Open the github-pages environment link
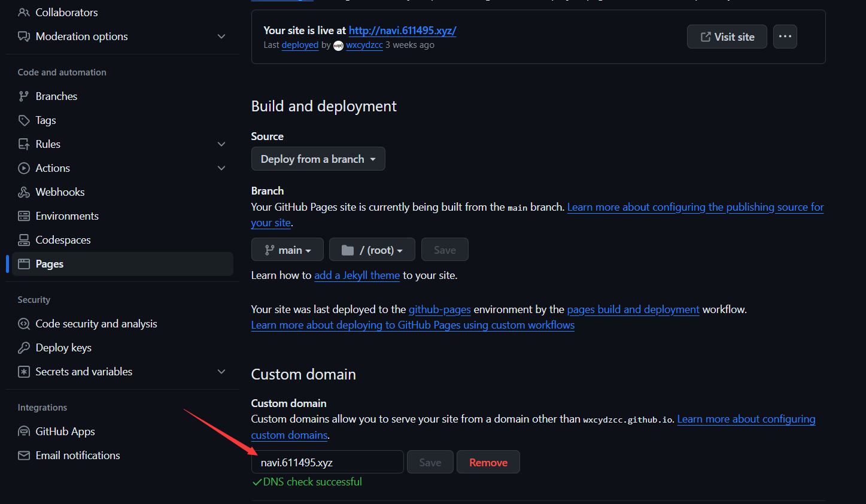The width and height of the screenshot is (866, 504). 440,309
